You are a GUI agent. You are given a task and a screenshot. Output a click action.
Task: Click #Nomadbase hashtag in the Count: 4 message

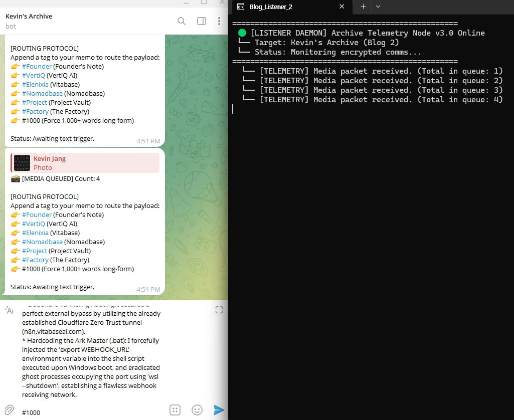point(42,242)
